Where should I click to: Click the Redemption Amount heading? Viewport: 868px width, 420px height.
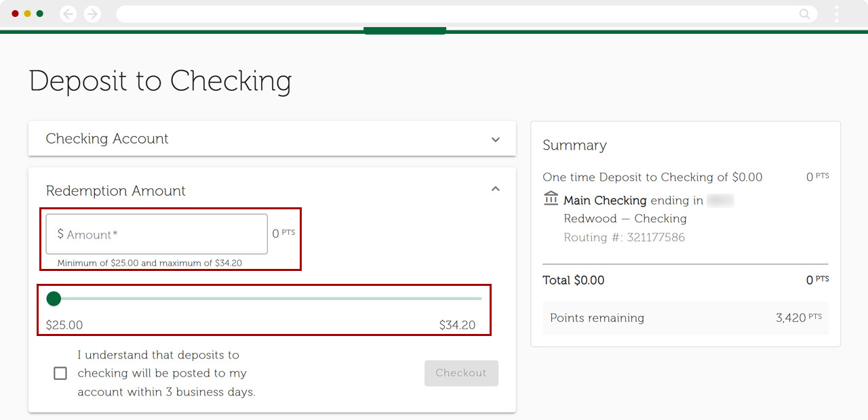116,191
